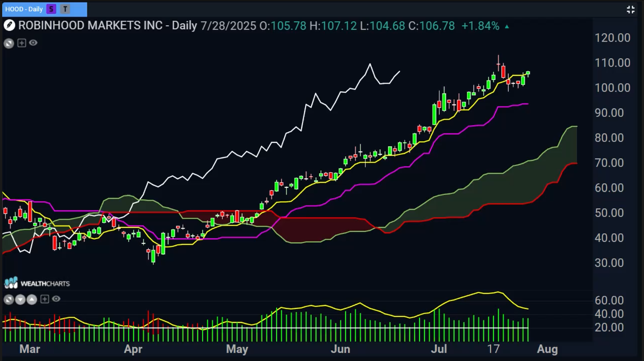Exit full screen with top-right collapse icon
Screen dimensions: 644x361
(x=630, y=9)
